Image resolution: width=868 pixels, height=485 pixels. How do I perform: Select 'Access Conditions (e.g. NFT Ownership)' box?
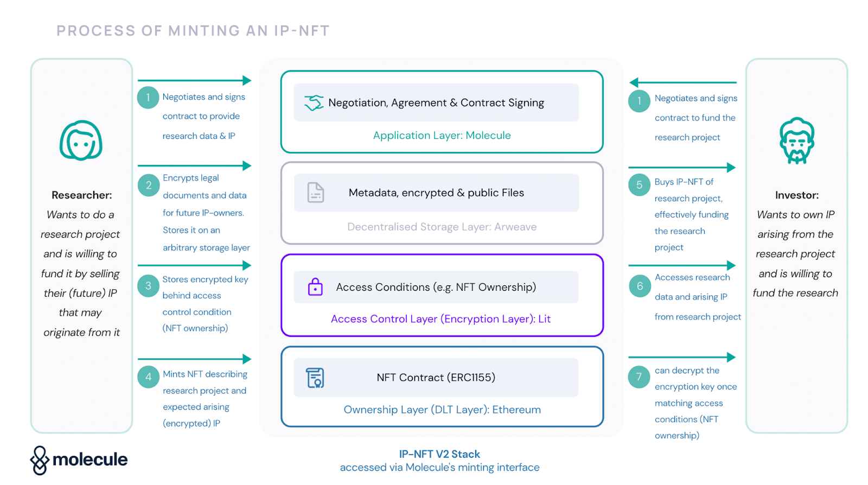click(436, 287)
